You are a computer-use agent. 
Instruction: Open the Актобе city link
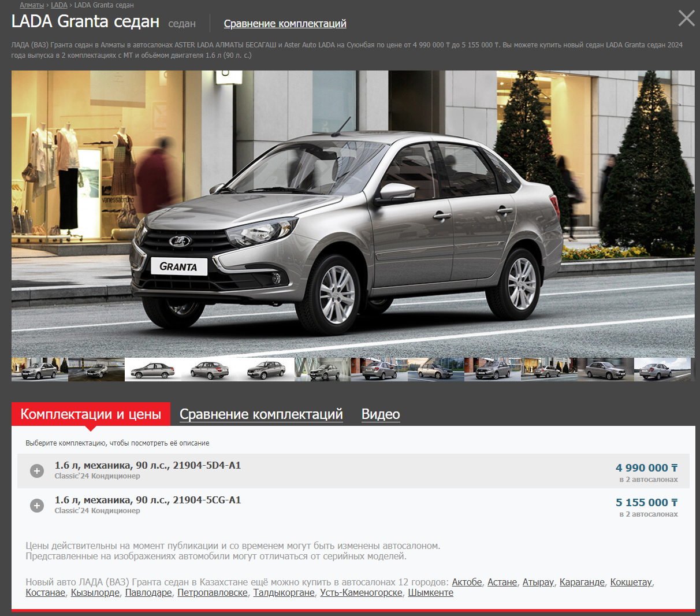click(467, 582)
